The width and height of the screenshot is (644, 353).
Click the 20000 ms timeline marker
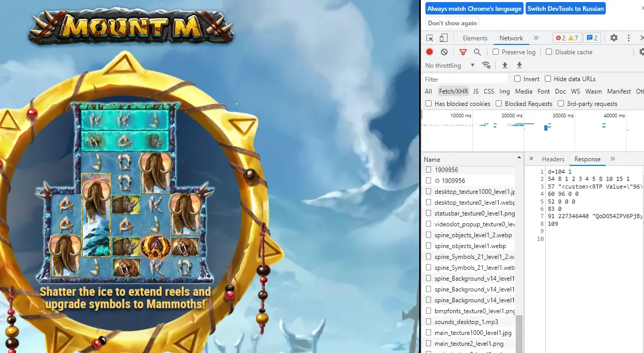(512, 115)
